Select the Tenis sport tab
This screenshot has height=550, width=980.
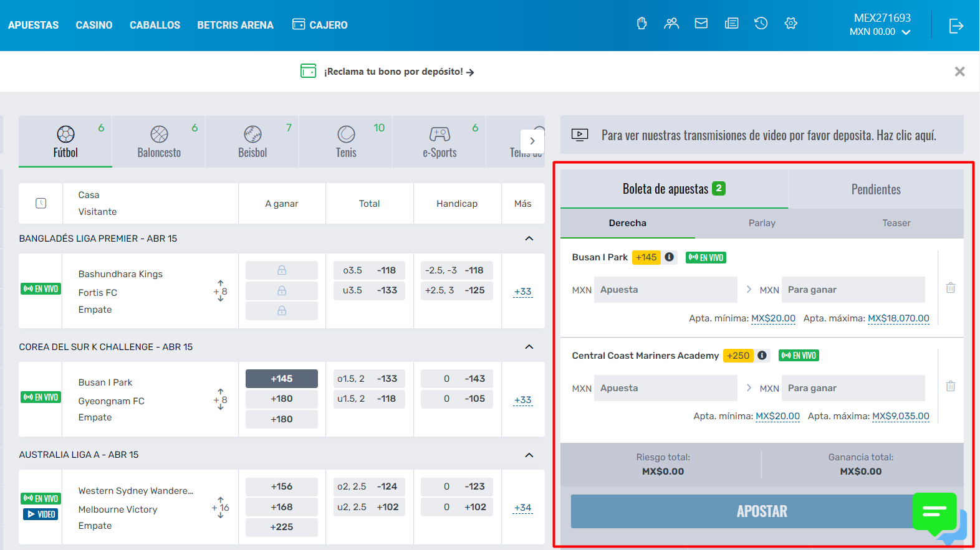[346, 141]
